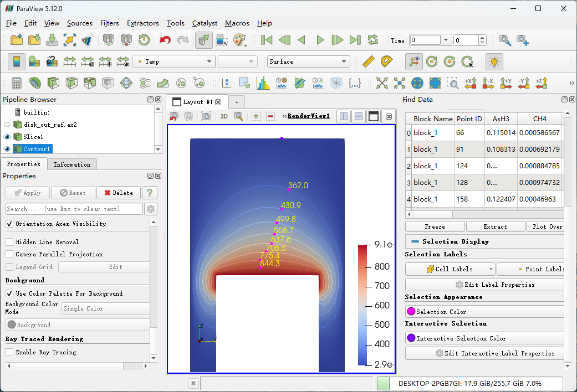The width and height of the screenshot is (577, 392).
Task: Enable Hidden Line Removal checkbox
Action: click(9, 242)
